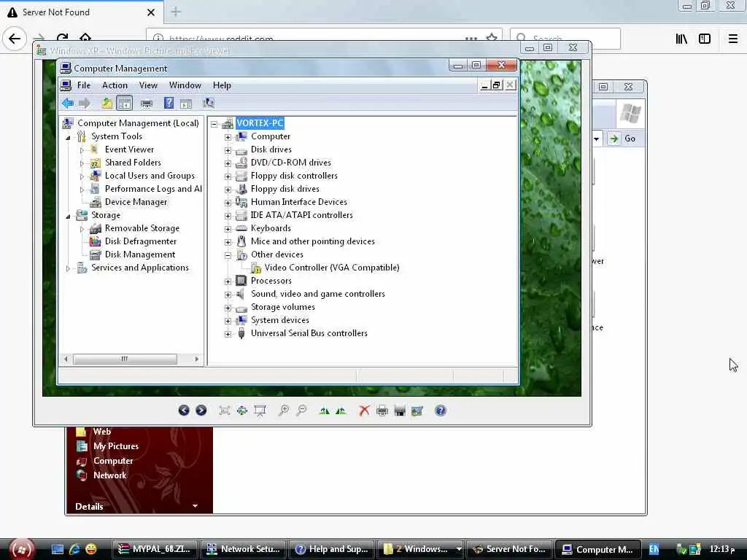This screenshot has height=560, width=747.
Task: Select Device Manager in the console tree
Action: (x=136, y=202)
